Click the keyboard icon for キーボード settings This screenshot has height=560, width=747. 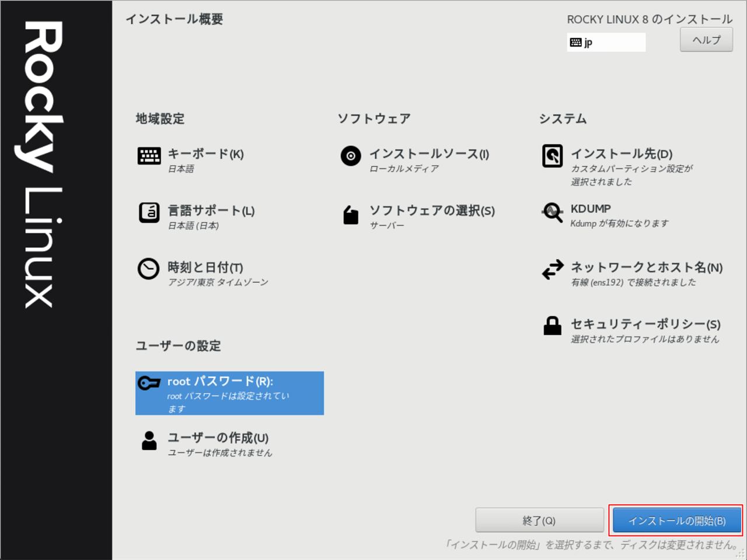pyautogui.click(x=149, y=156)
